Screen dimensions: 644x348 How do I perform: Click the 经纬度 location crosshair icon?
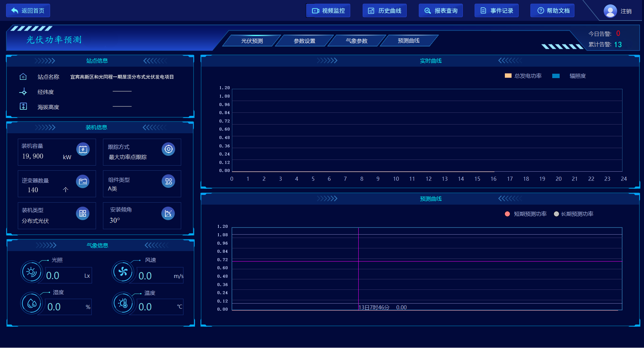point(23,92)
